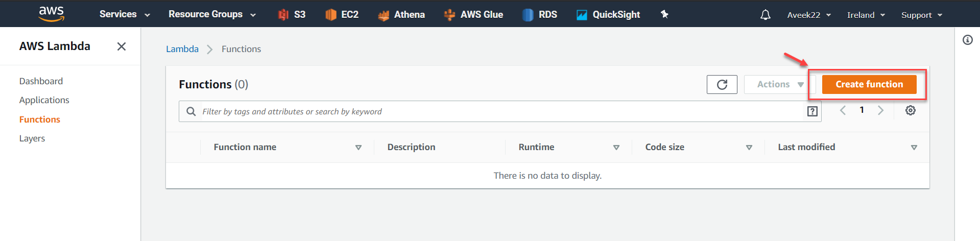Open the QuickSight service shortcut
Image resolution: width=980 pixels, height=241 pixels.
608,15
